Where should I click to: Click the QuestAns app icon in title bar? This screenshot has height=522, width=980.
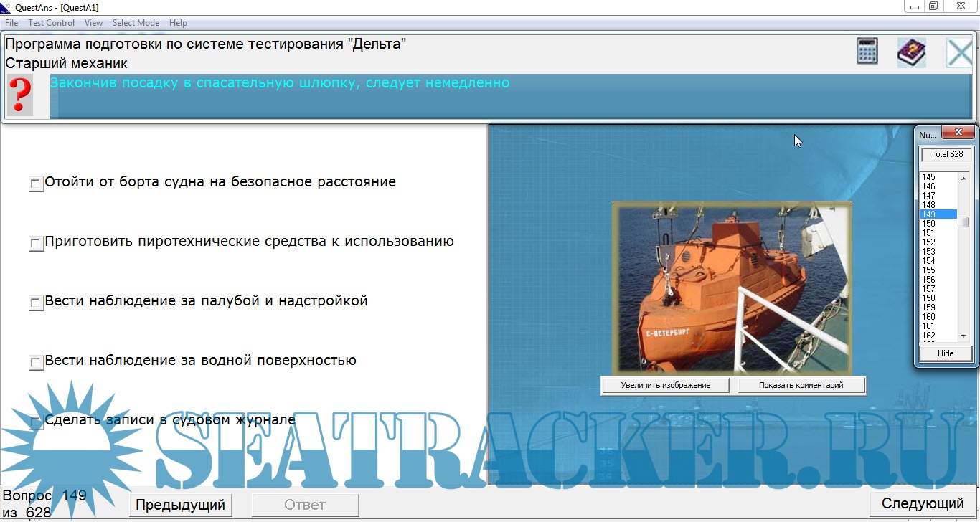pyautogui.click(x=6, y=7)
